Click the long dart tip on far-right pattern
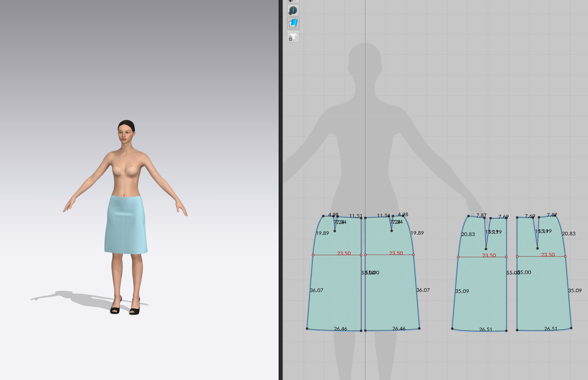Viewport: 588px width, 380px height. coord(537,248)
